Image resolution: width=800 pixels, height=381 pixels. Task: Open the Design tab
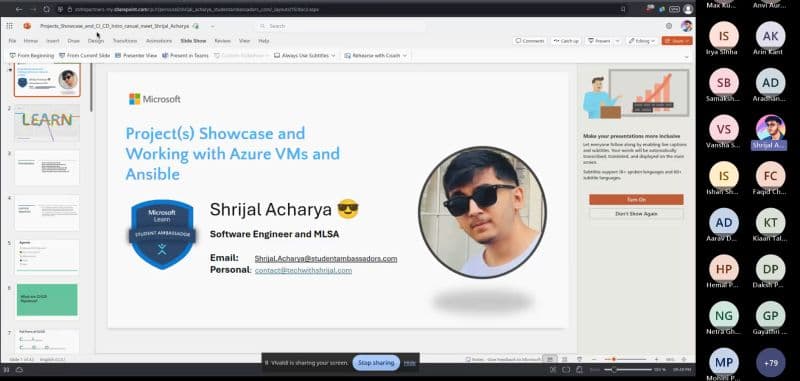95,41
